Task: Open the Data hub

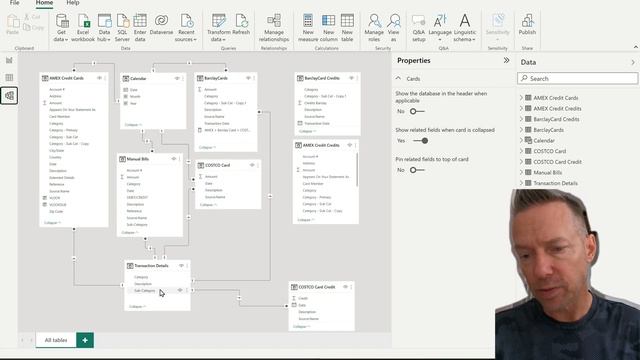Action: pos(104,27)
